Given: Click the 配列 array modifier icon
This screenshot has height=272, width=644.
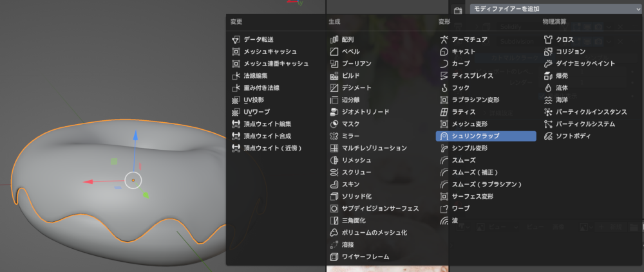Looking at the screenshot, I should pyautogui.click(x=334, y=40).
